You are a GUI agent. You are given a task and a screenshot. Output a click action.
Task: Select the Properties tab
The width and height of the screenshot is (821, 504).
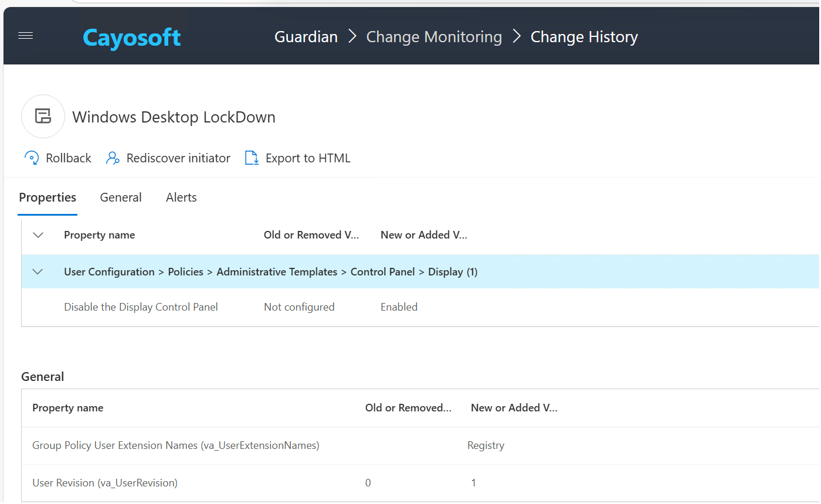[48, 197]
